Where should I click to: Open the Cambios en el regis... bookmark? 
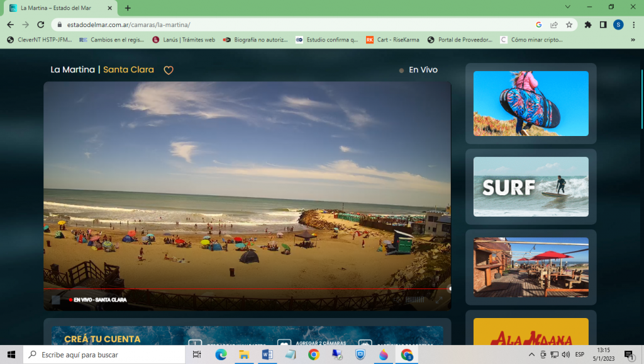(x=112, y=40)
